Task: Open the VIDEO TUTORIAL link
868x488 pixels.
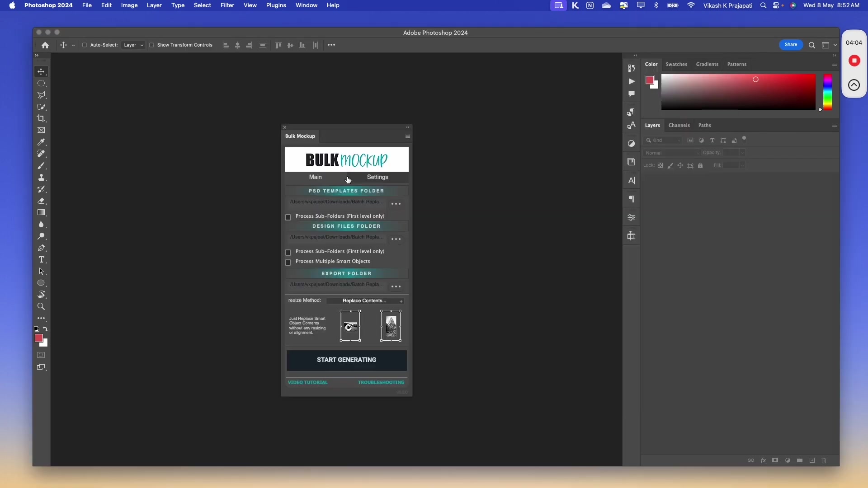Action: click(x=308, y=382)
